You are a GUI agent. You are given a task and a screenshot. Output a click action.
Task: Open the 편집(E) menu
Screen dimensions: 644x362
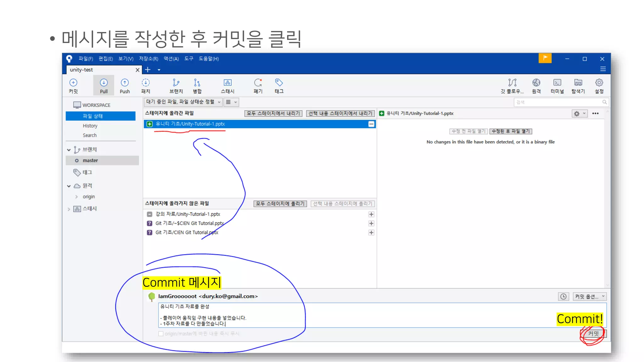(x=106, y=59)
